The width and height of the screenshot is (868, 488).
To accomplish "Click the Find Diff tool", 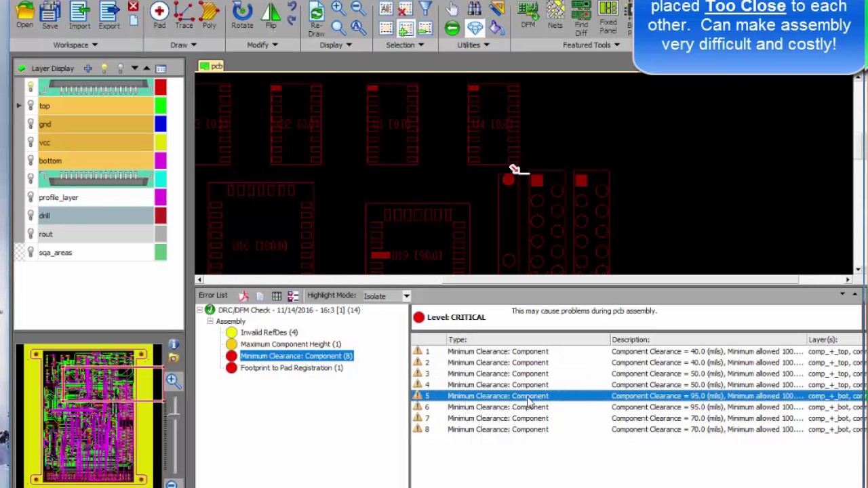I will (581, 19).
